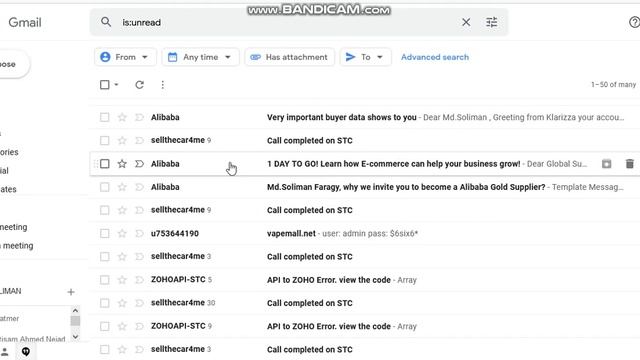640x360 pixels.
Task: Open the sellthecar4me 30 Call completed email
Action: pyautogui.click(x=364, y=303)
